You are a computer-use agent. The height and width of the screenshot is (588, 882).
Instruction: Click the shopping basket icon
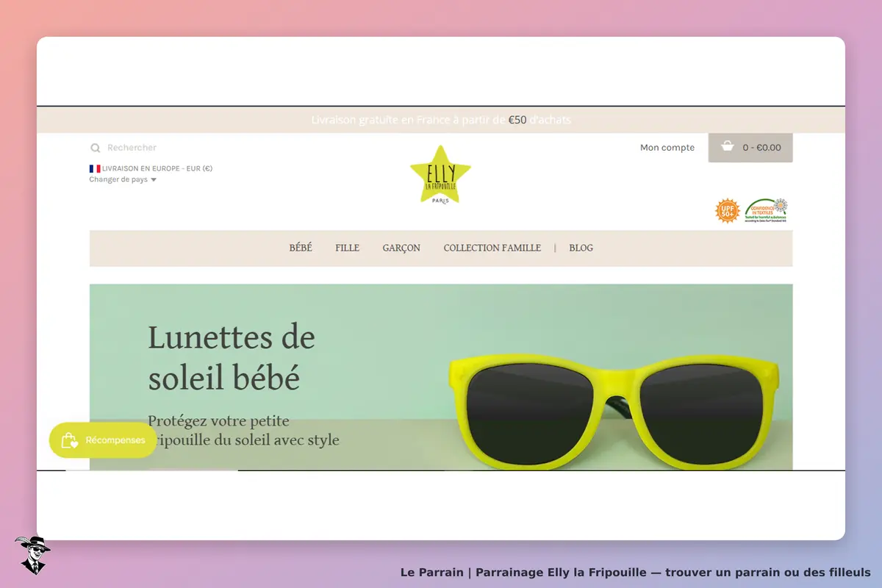728,146
